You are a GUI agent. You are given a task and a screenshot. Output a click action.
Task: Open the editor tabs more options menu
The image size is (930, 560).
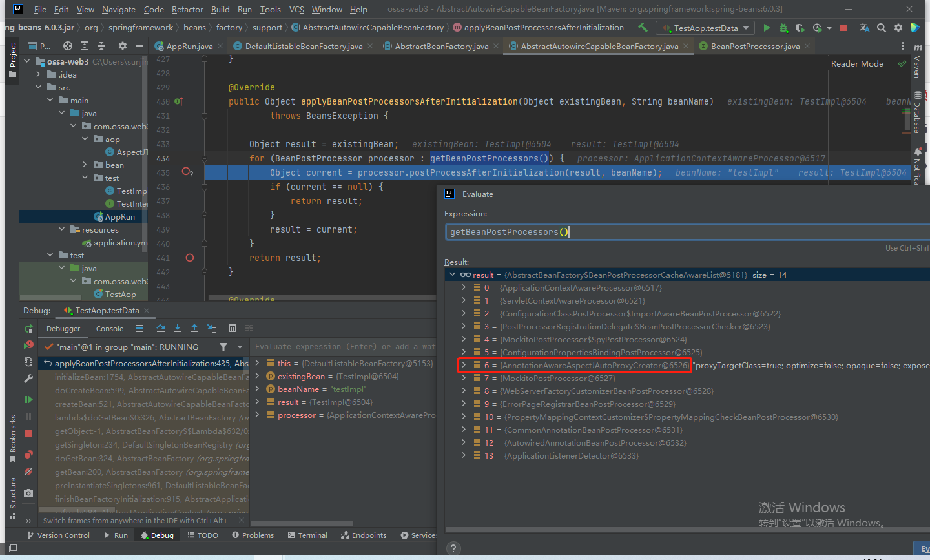click(x=902, y=46)
